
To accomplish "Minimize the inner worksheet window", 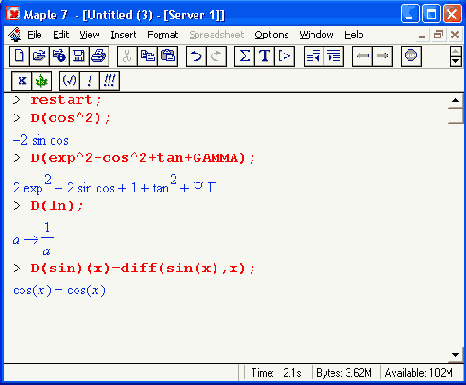I will (422, 34).
